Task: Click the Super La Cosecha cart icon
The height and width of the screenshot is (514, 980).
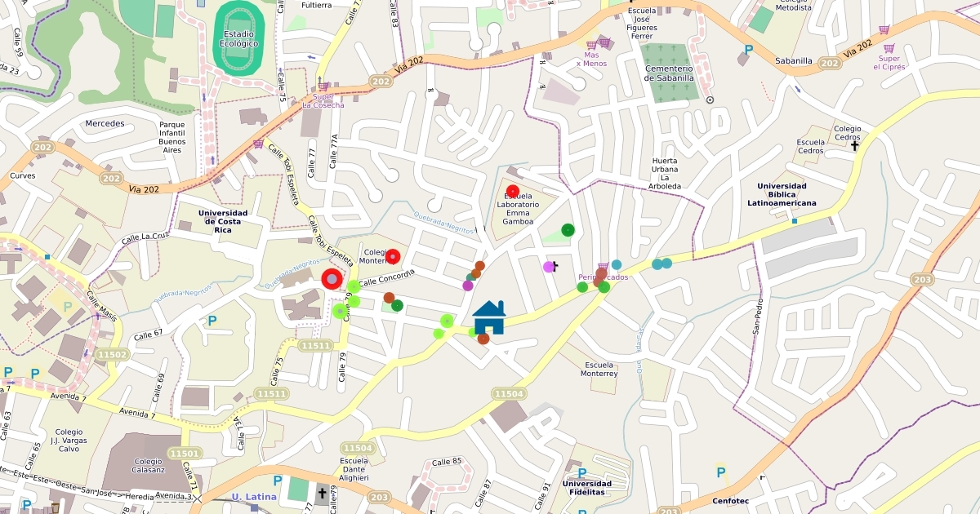Action: (x=323, y=86)
